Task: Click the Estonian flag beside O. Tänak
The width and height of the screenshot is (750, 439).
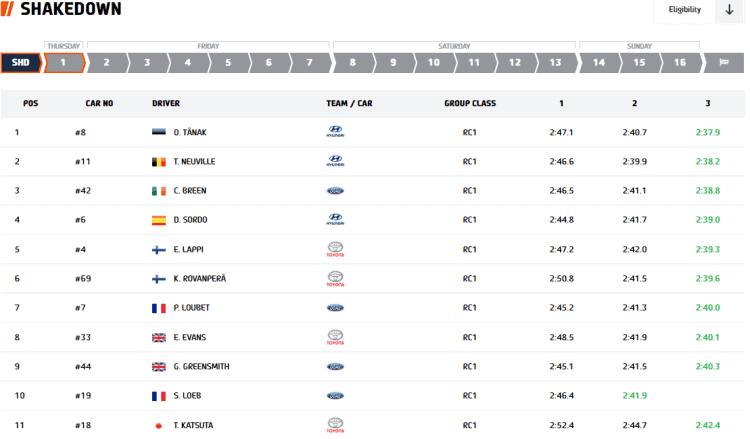Action: tap(158, 132)
